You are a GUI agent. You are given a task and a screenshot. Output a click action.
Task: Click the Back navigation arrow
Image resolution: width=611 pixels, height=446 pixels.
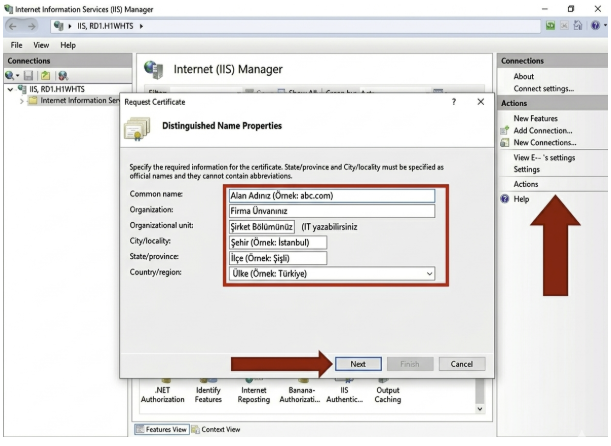point(12,26)
